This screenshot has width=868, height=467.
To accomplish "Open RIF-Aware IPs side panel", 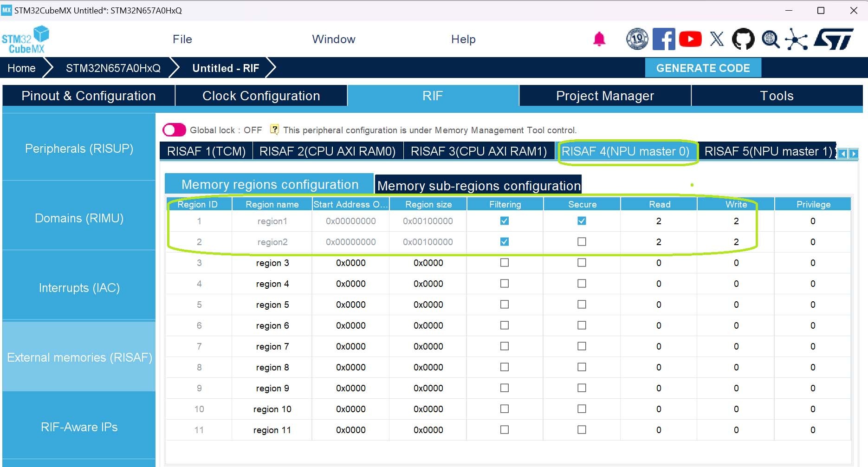I will pos(79,427).
